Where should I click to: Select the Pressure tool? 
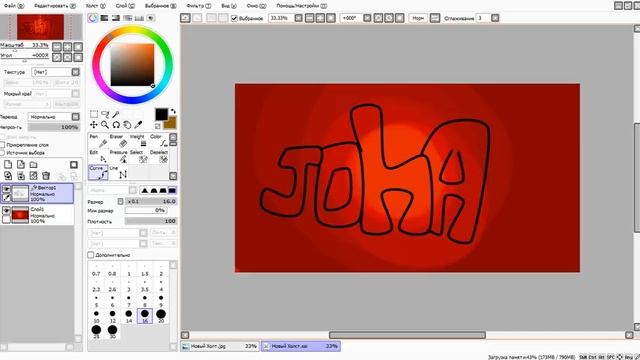point(118,156)
